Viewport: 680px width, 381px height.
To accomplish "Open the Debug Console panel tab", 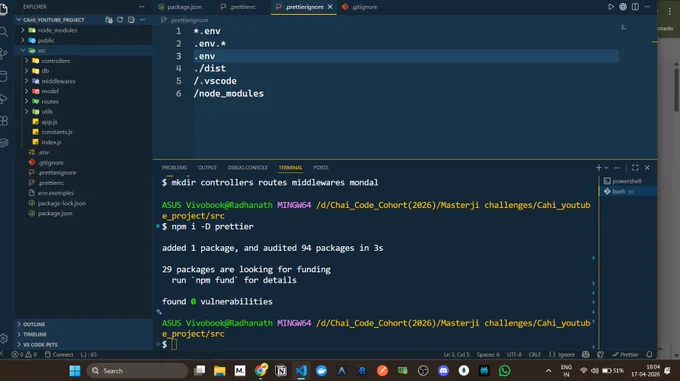I will coord(248,168).
